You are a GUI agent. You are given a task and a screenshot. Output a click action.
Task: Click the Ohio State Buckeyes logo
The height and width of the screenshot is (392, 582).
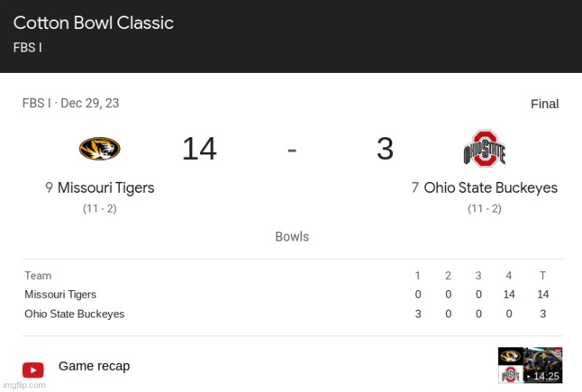pyautogui.click(x=484, y=149)
